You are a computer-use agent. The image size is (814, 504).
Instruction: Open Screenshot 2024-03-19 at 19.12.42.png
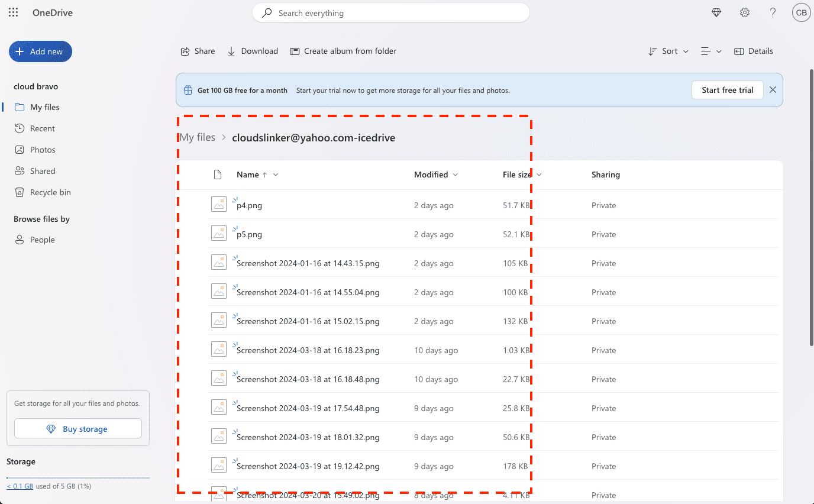pyautogui.click(x=308, y=466)
